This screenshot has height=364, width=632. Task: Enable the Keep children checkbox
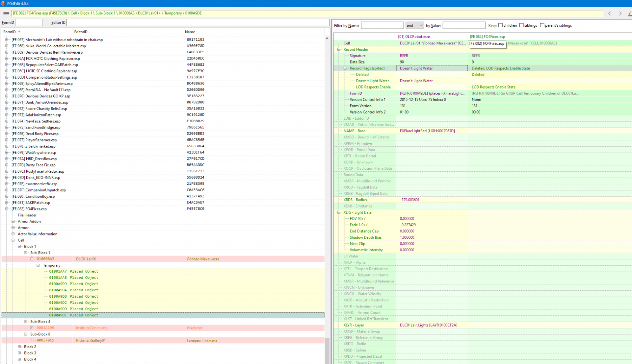tap(500, 25)
